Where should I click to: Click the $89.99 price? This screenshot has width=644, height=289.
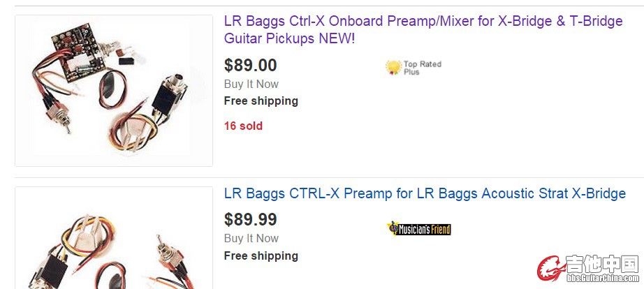coord(250,220)
